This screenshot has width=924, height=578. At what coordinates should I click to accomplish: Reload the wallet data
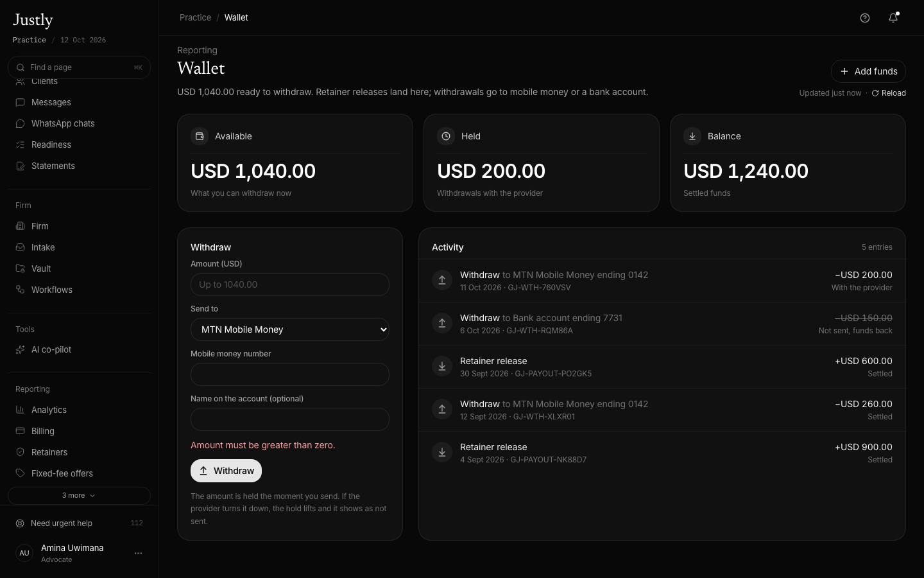click(889, 93)
